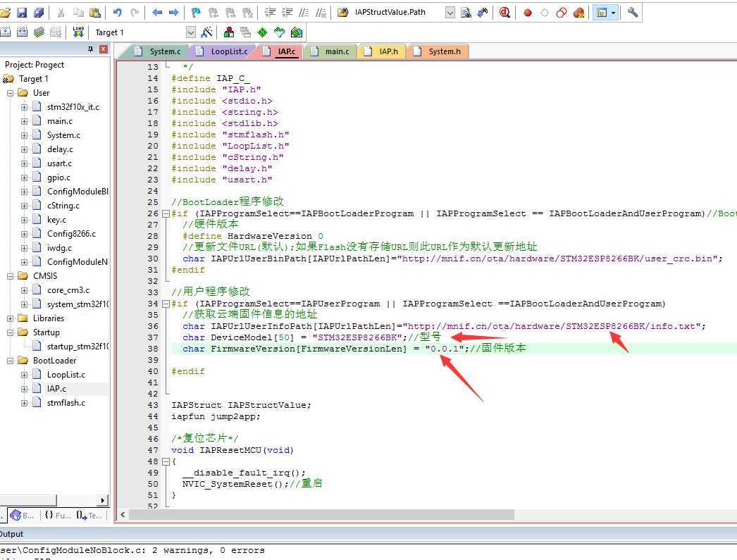Click the Target 1 root node

coord(33,79)
